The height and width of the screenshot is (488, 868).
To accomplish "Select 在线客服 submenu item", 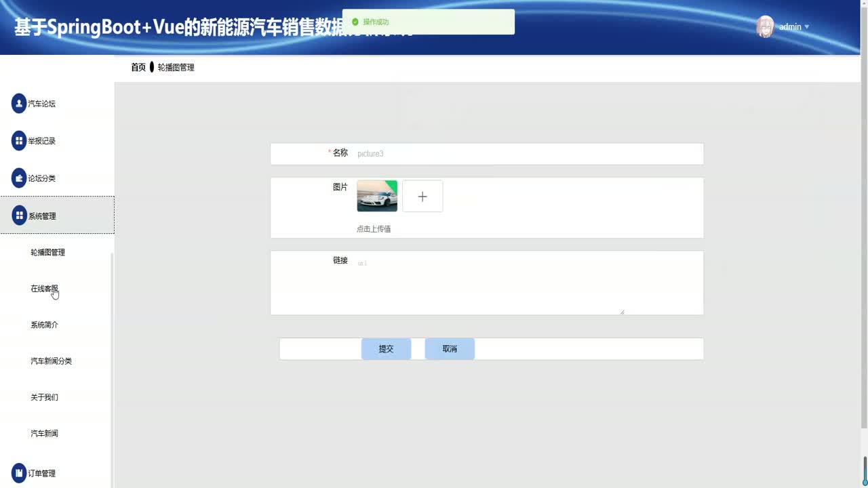I will click(44, 289).
